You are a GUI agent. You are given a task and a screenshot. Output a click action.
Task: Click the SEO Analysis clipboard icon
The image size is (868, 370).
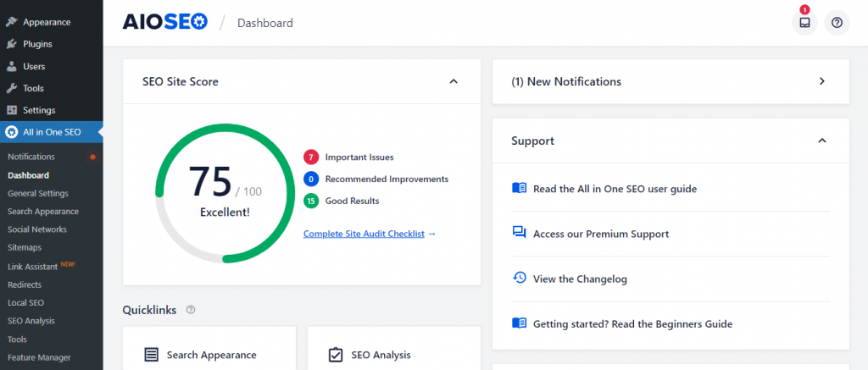(336, 355)
